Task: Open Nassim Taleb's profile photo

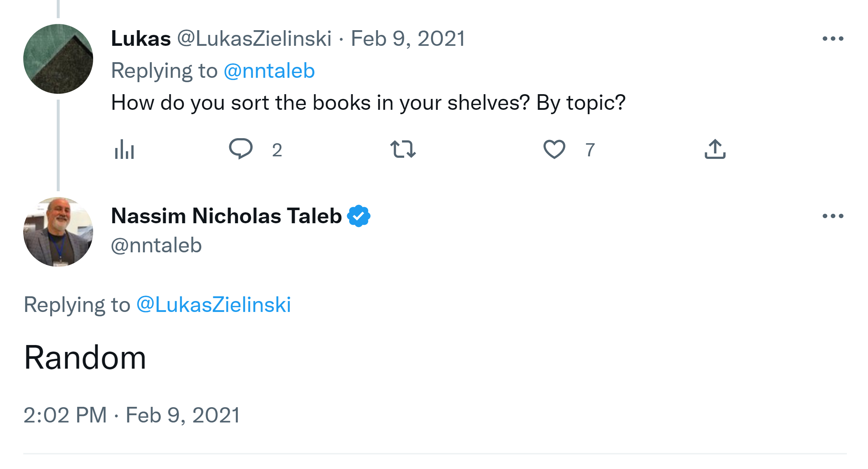Action: click(x=58, y=232)
